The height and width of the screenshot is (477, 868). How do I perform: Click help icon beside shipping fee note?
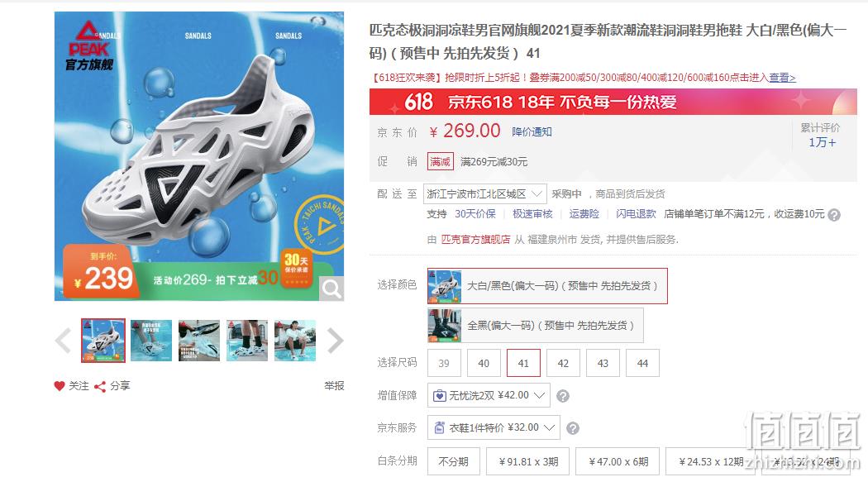click(833, 215)
